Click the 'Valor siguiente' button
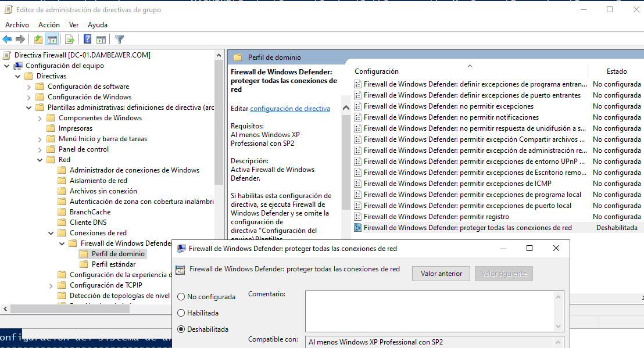Screen dimensions: 644x348 coord(504,274)
